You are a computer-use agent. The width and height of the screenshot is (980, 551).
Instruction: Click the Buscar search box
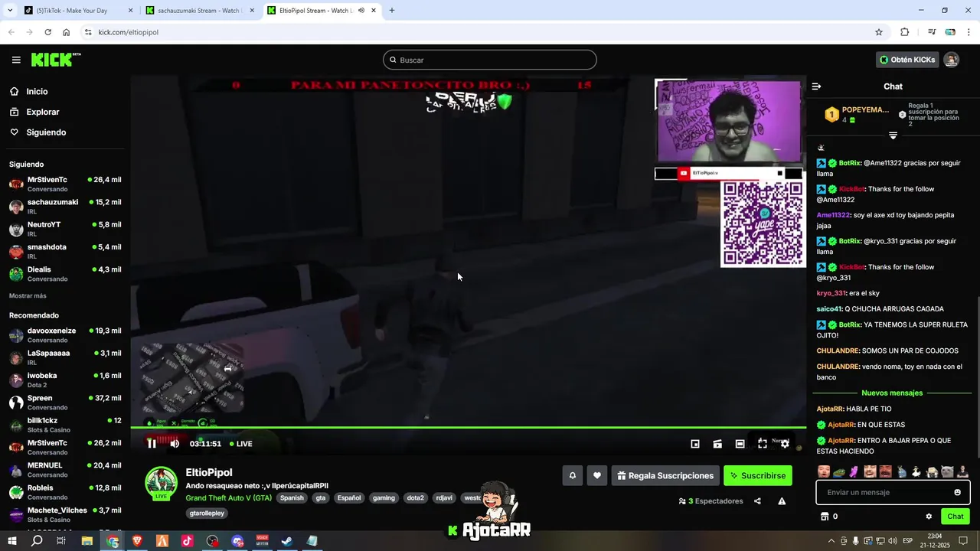point(490,60)
